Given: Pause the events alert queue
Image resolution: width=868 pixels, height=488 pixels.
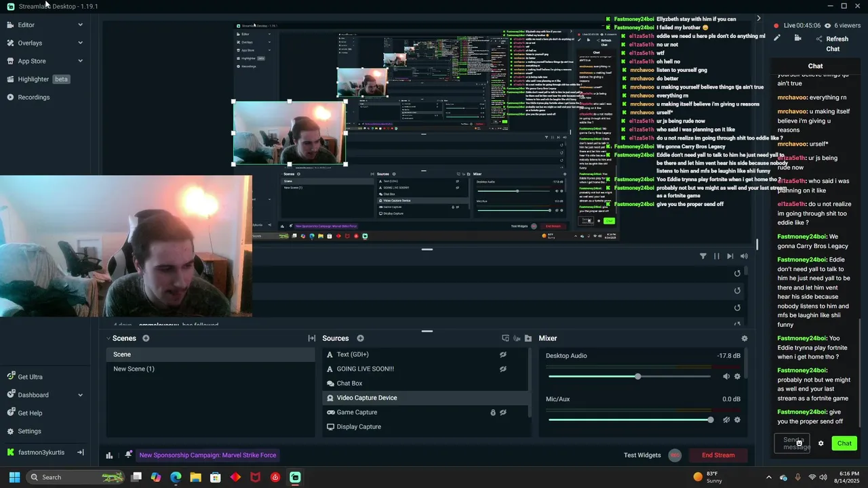Looking at the screenshot, I should 717,256.
